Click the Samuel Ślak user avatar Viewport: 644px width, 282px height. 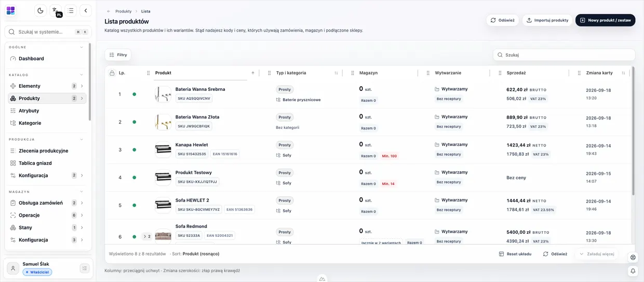[12, 268]
